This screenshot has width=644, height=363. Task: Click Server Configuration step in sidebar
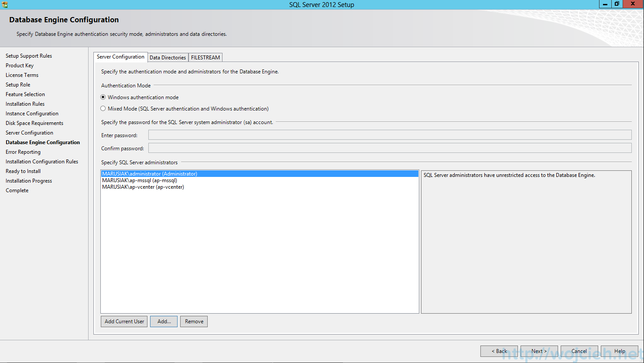pos(30,133)
